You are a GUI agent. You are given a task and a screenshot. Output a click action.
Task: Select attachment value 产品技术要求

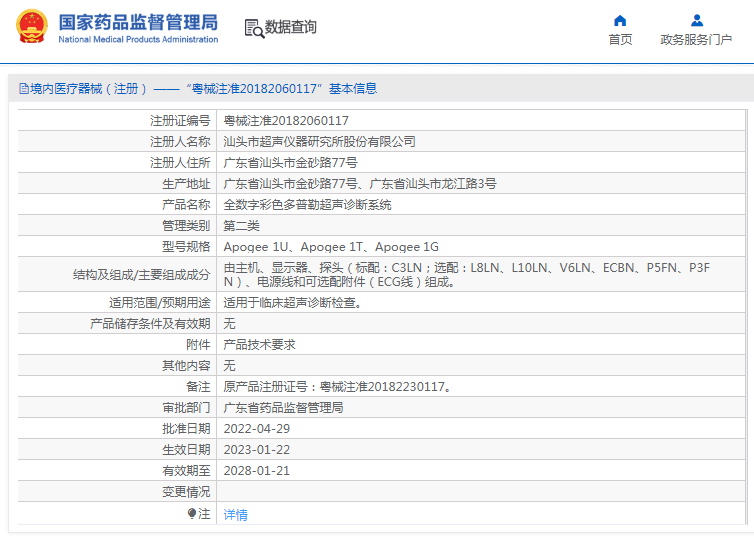tap(259, 345)
